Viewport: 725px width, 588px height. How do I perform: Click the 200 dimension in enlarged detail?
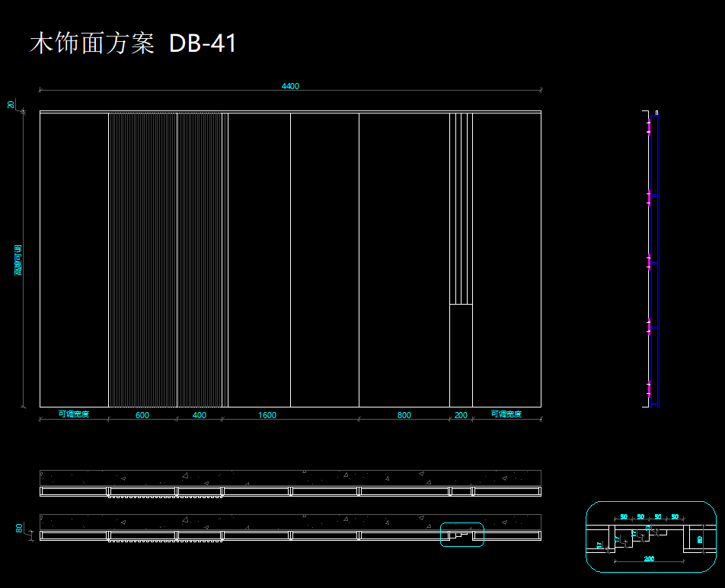(x=649, y=559)
